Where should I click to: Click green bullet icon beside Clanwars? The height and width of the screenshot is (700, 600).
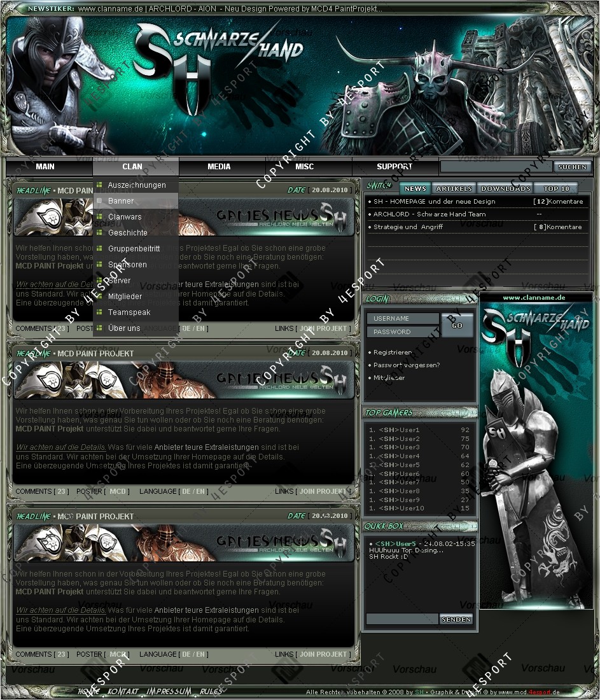[x=99, y=217]
